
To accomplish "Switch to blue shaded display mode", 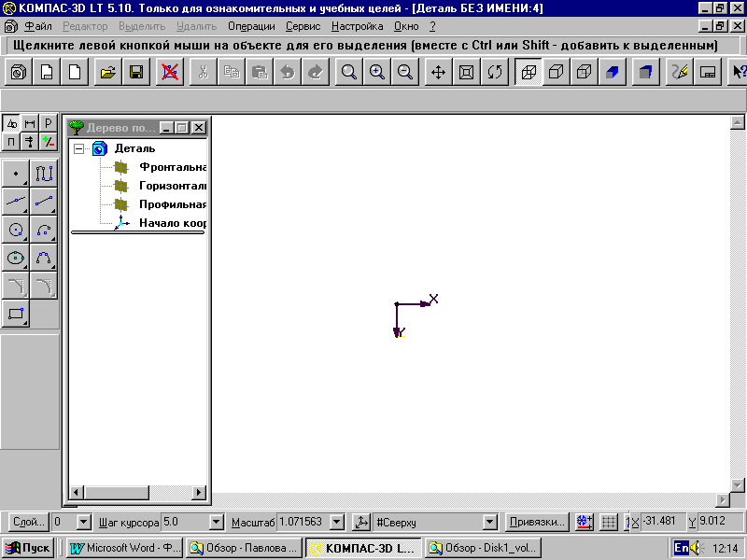I will 613,73.
